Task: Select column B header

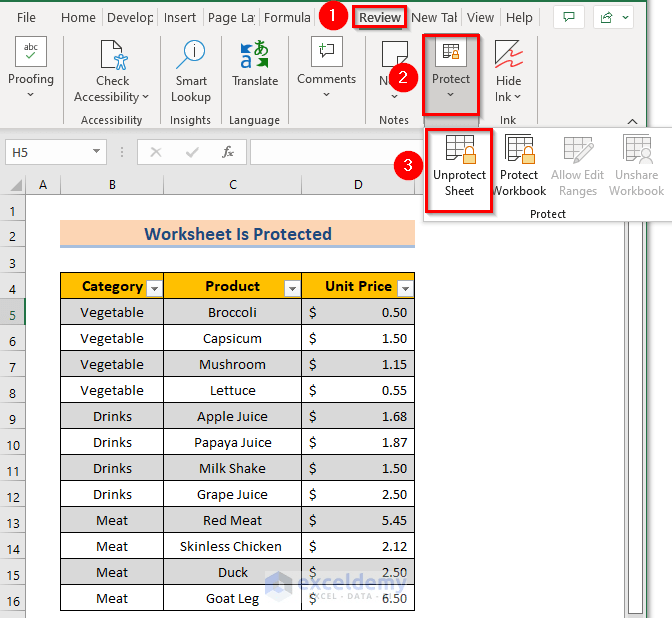Action: click(x=112, y=185)
